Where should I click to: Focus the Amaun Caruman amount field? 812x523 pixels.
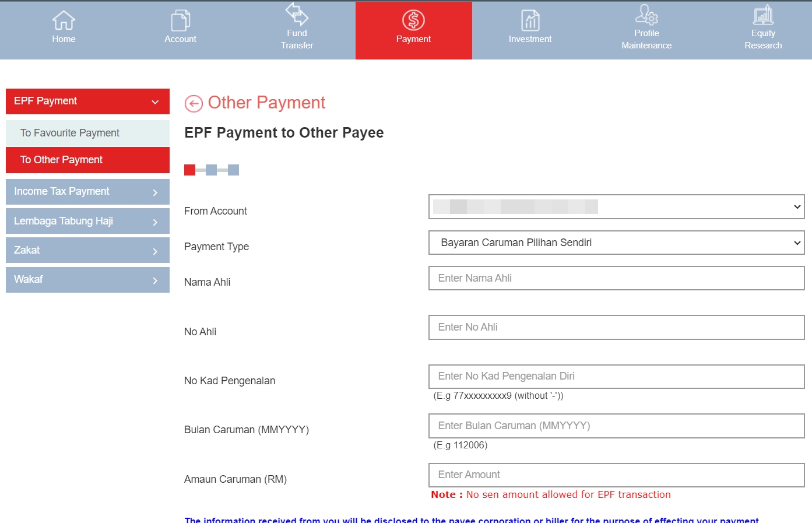pos(616,475)
